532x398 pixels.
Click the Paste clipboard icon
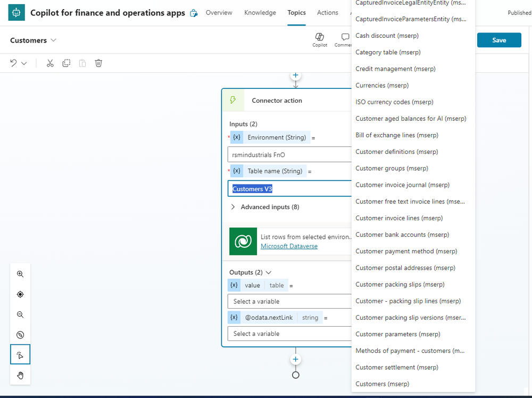pos(82,63)
